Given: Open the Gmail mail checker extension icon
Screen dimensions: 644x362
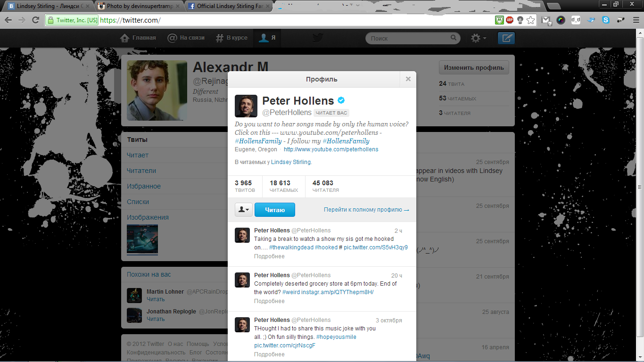Looking at the screenshot, I should (546, 20).
